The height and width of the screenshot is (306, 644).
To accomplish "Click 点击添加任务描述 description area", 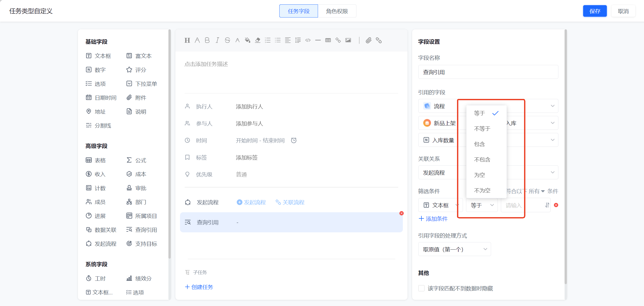I will point(206,64).
